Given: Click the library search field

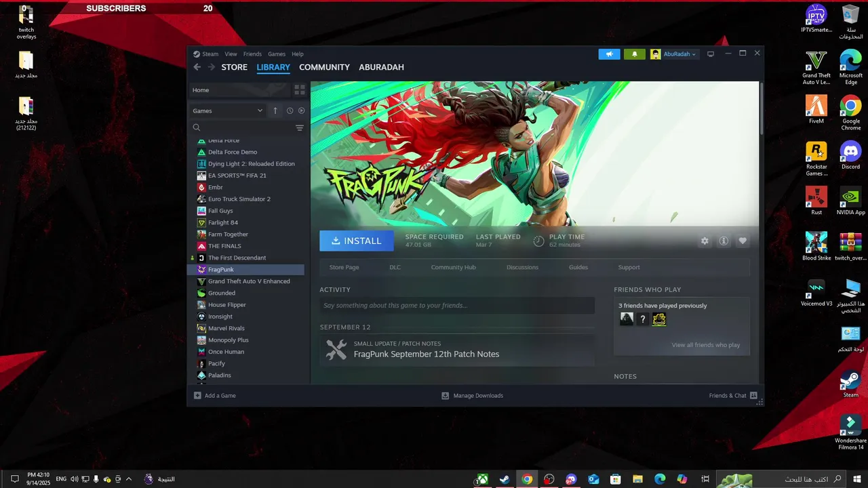Looking at the screenshot, I should click(241, 127).
